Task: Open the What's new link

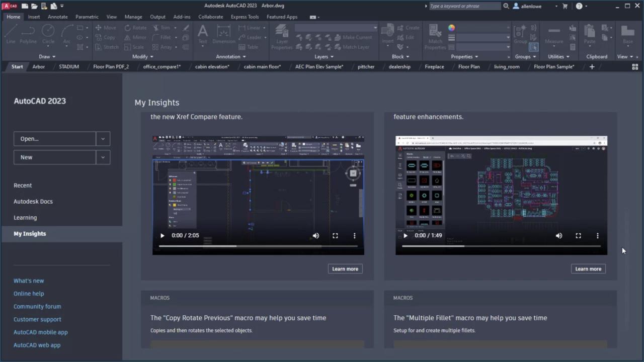Action: tap(29, 281)
